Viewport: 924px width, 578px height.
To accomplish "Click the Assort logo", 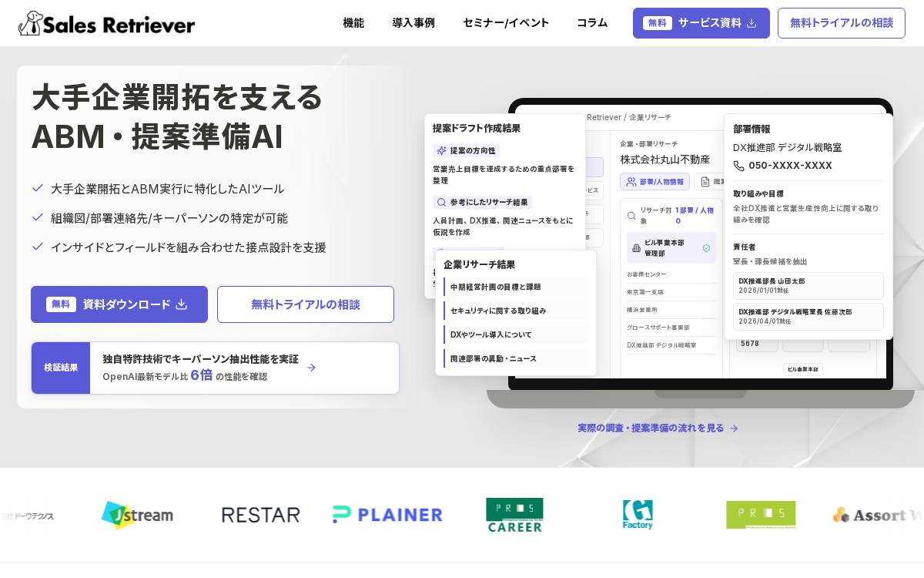I will [878, 515].
